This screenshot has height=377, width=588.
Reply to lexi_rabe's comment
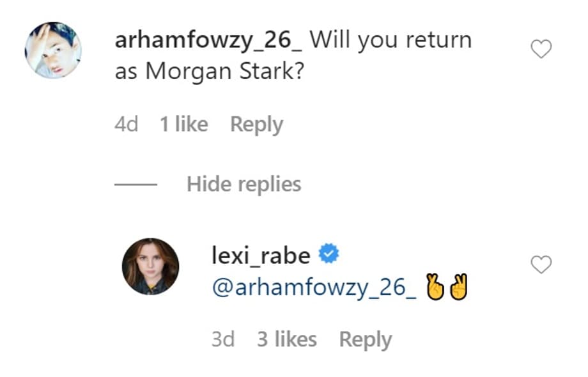coord(366,340)
